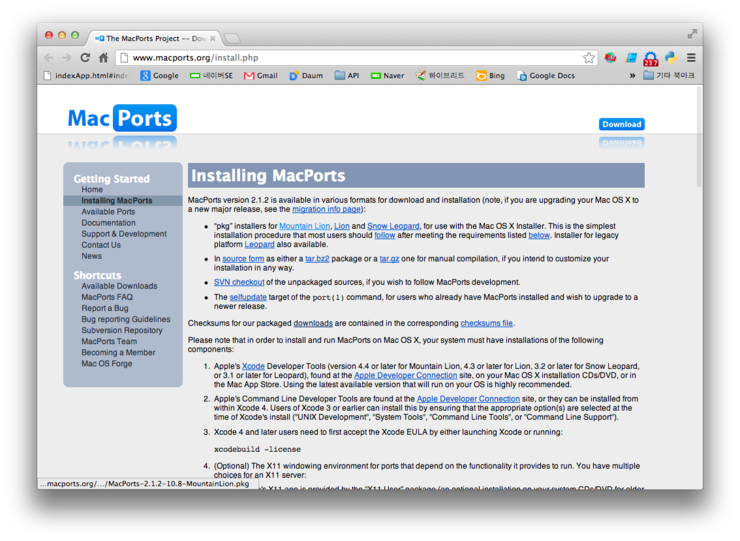The image size is (740, 541).
Task: Open MacPorts FAQ shortcut
Action: (107, 297)
